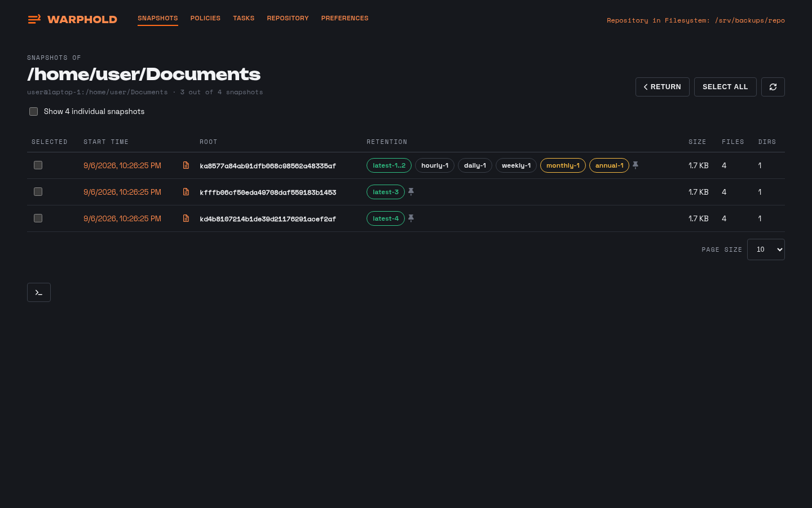
Task: Click the latest-3 retention tag
Action: tap(386, 192)
